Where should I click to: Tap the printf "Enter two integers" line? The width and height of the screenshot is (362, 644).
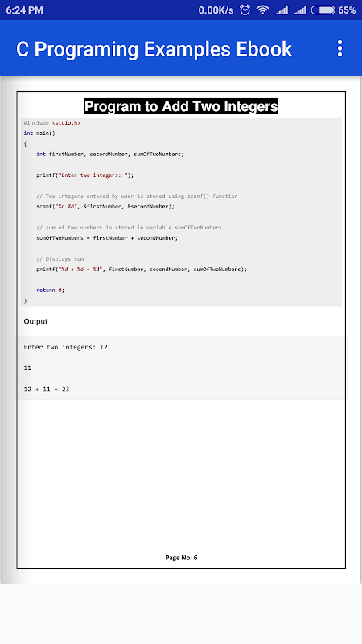pos(85,175)
